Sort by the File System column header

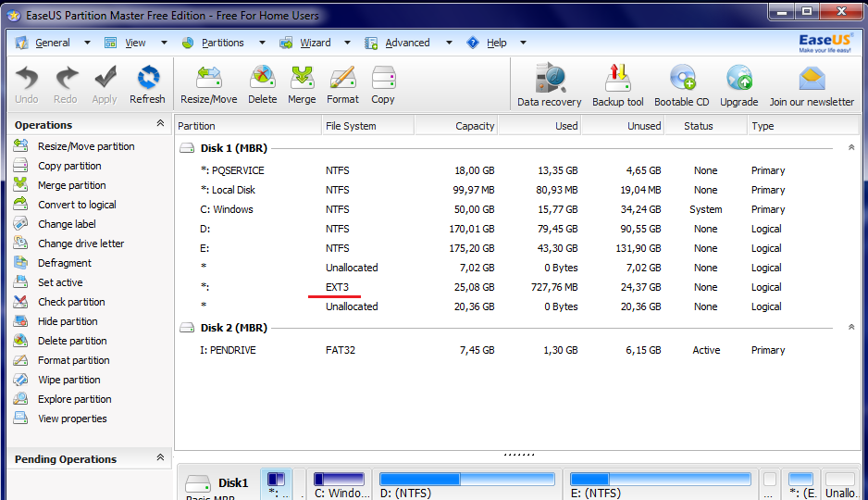pos(367,126)
